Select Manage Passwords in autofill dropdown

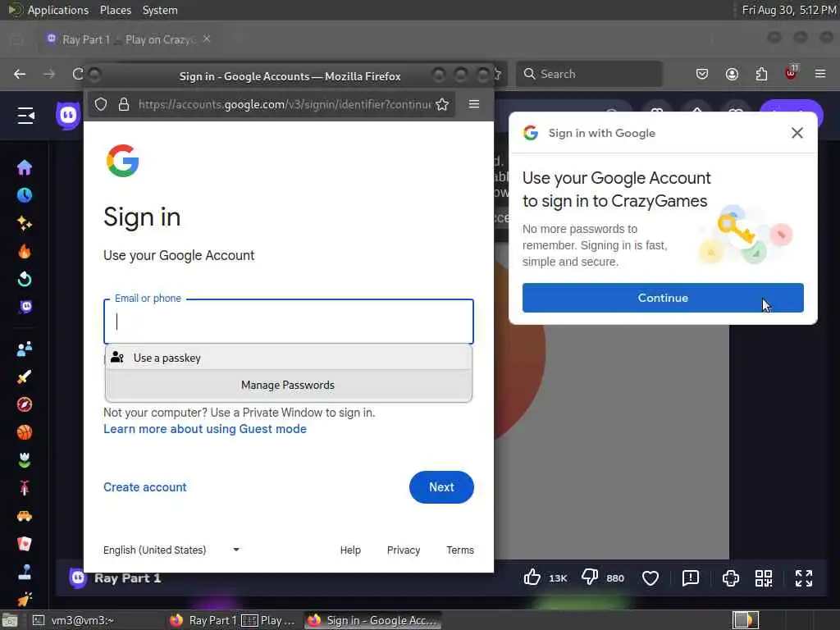[289, 386]
